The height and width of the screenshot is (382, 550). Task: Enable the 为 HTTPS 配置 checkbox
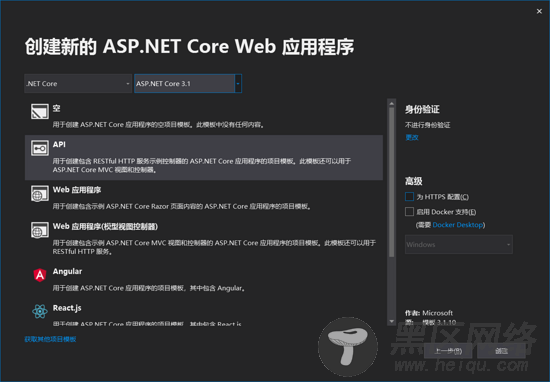(x=409, y=196)
